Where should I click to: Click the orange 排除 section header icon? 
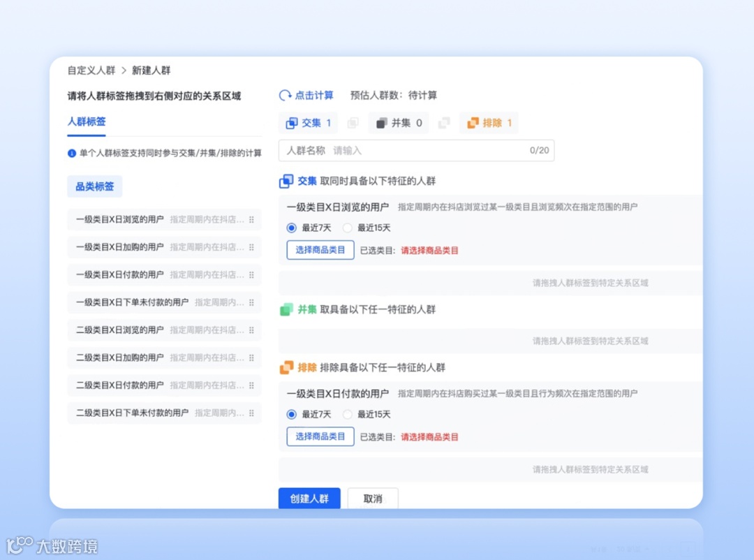click(286, 367)
